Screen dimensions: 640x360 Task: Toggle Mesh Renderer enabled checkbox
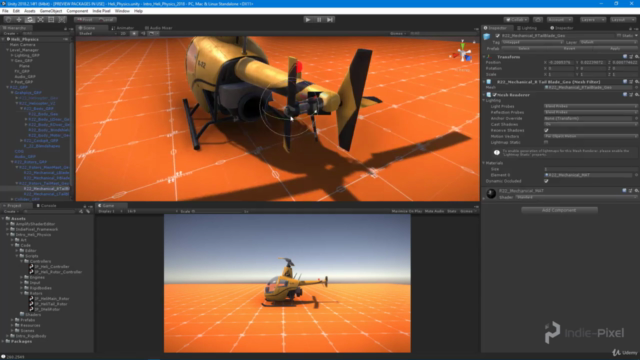tap(495, 95)
